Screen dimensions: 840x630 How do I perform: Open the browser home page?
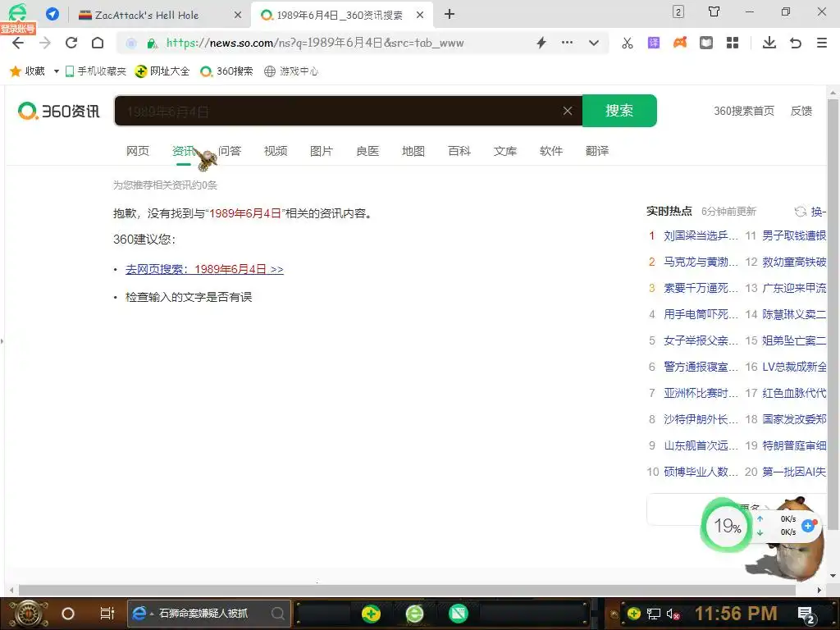coord(98,43)
